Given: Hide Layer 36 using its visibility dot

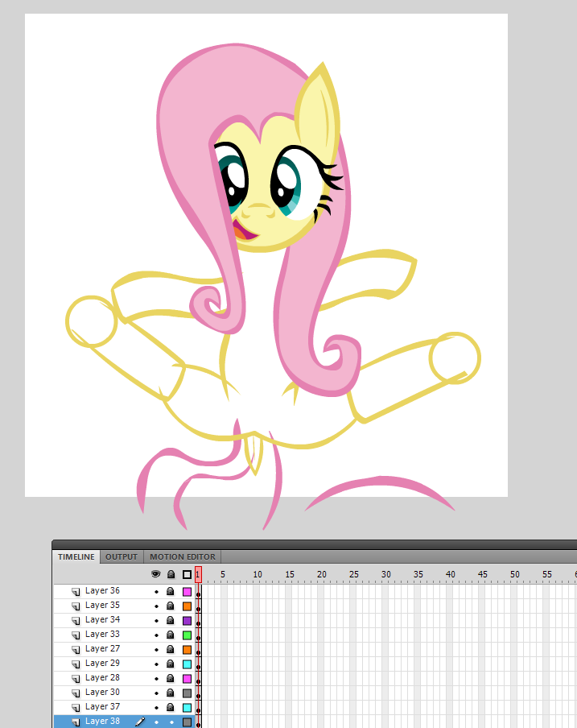Looking at the screenshot, I should [x=156, y=592].
